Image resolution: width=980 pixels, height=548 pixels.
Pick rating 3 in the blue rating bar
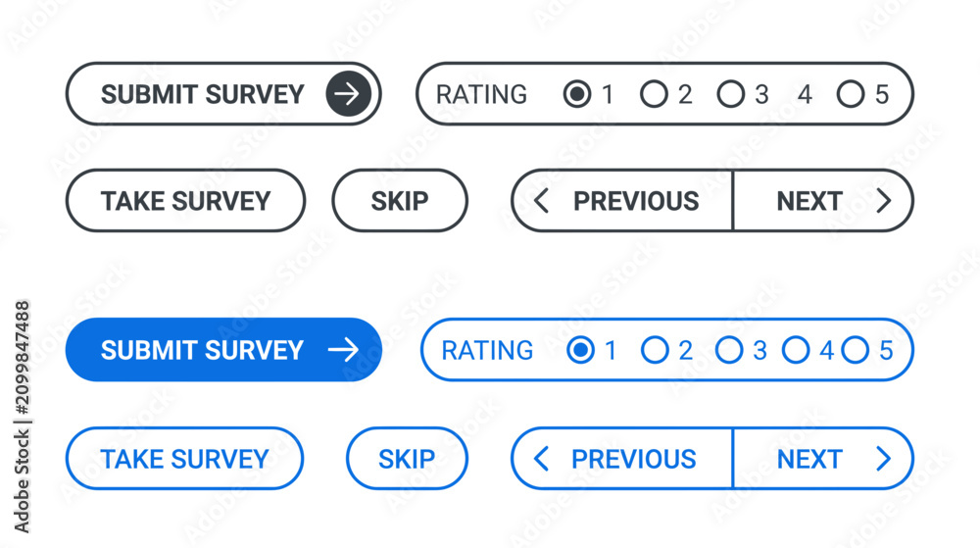click(x=729, y=350)
